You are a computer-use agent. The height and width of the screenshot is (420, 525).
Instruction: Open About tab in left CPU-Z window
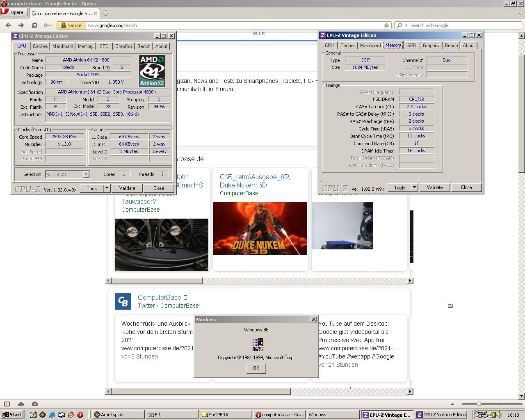(161, 46)
